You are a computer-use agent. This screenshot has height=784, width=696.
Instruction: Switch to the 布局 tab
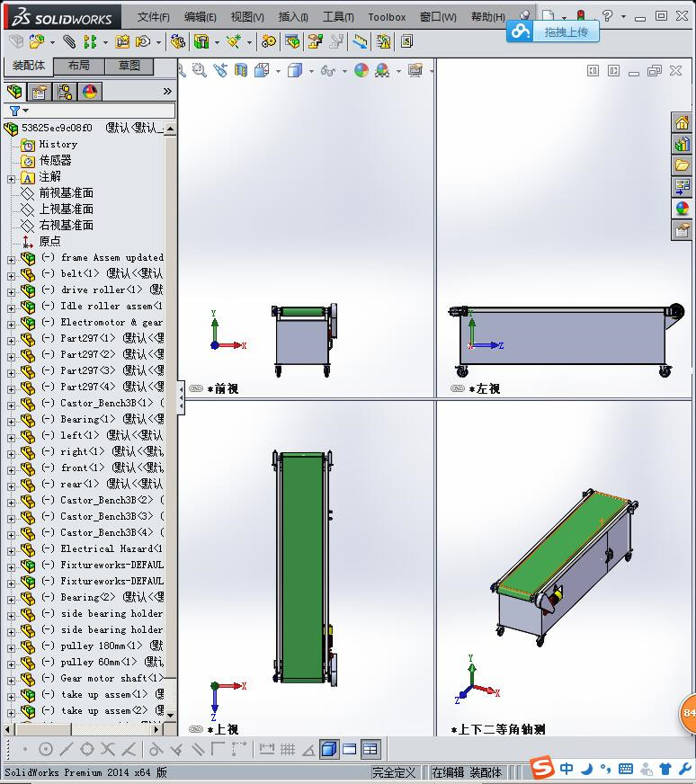[78, 66]
